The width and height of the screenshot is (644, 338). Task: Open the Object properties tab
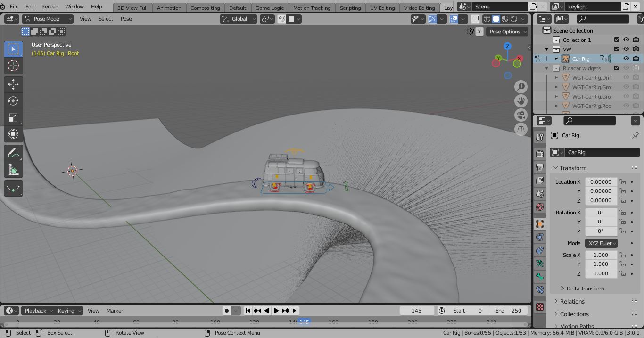click(540, 224)
